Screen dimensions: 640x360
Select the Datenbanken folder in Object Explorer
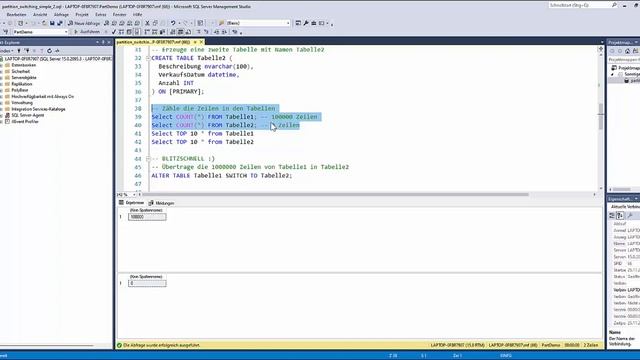pos(23,65)
